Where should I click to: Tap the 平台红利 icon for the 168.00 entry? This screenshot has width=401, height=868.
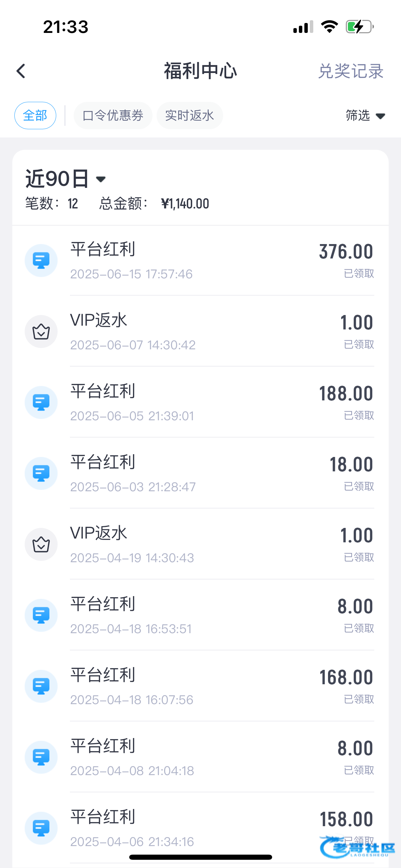41,686
